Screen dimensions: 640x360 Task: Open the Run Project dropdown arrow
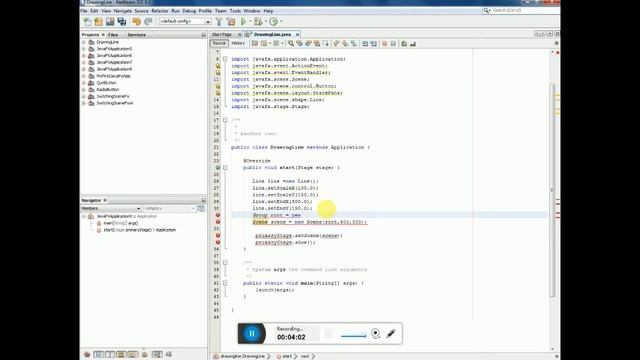(250, 22)
